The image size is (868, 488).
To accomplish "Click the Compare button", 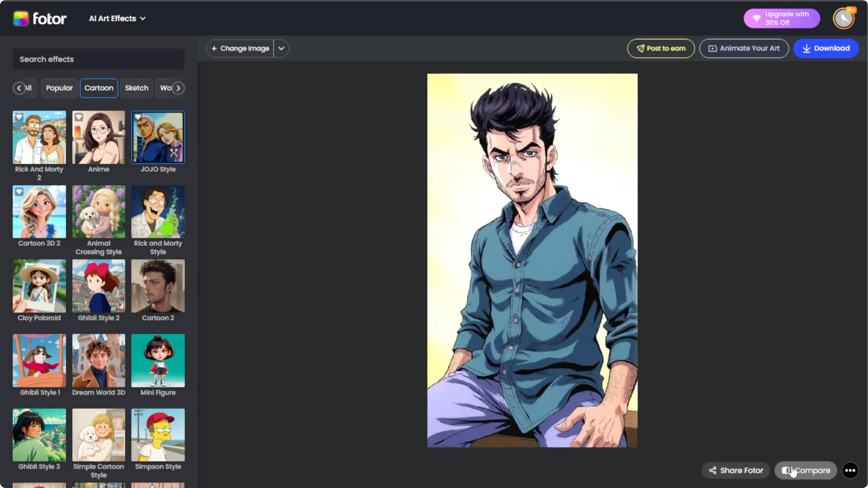I will click(x=806, y=471).
